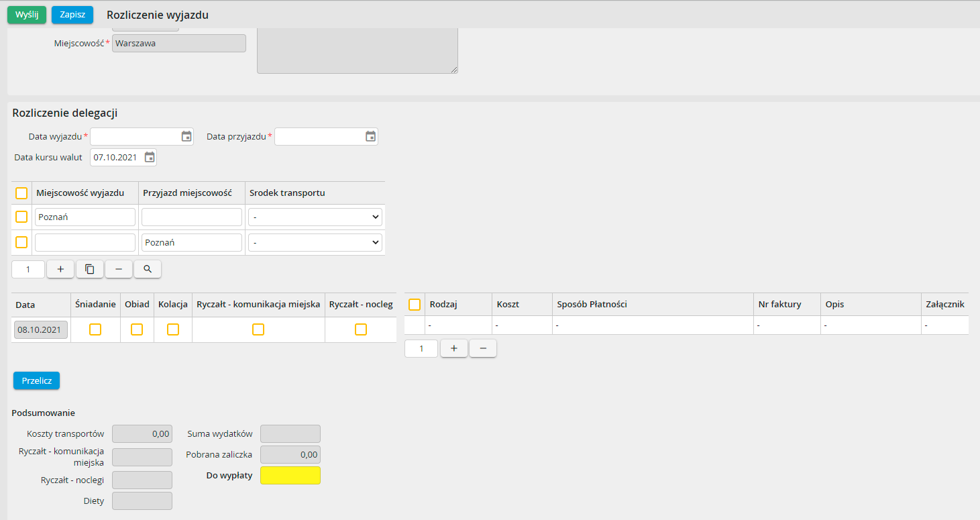Tick Śniadanie for 08.10.2021

(95, 329)
